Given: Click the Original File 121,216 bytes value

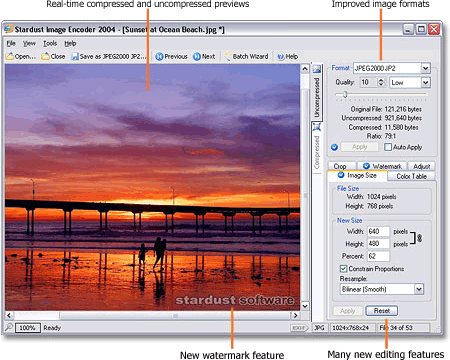Looking at the screenshot, I should (403, 109).
